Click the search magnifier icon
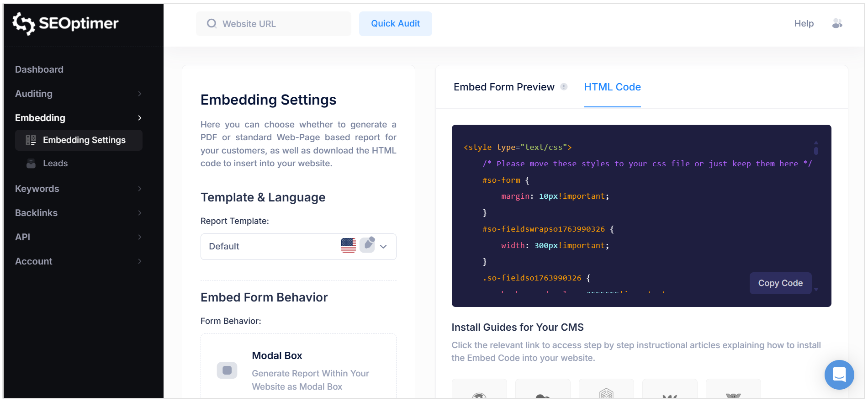This screenshot has height=402, width=868. [212, 23]
